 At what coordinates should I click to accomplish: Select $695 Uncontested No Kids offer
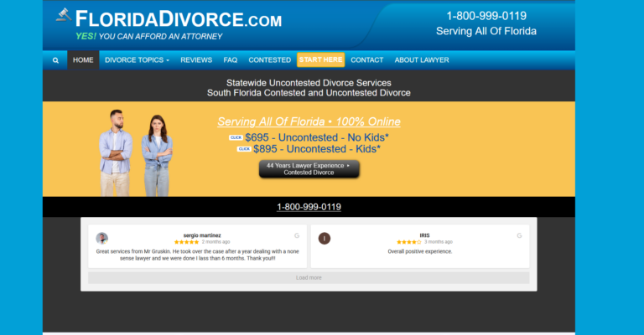(x=317, y=137)
